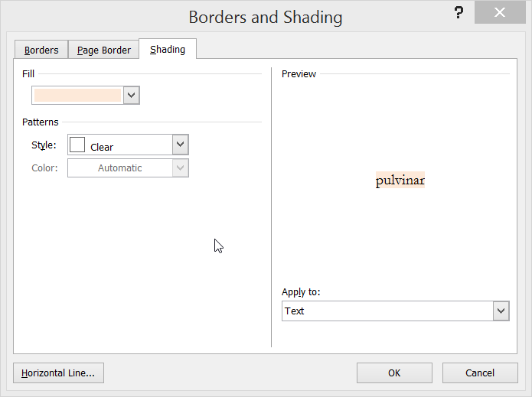Viewport: 532px width, 397px height.
Task: Click the 'Style:' label
Action: 44,145
